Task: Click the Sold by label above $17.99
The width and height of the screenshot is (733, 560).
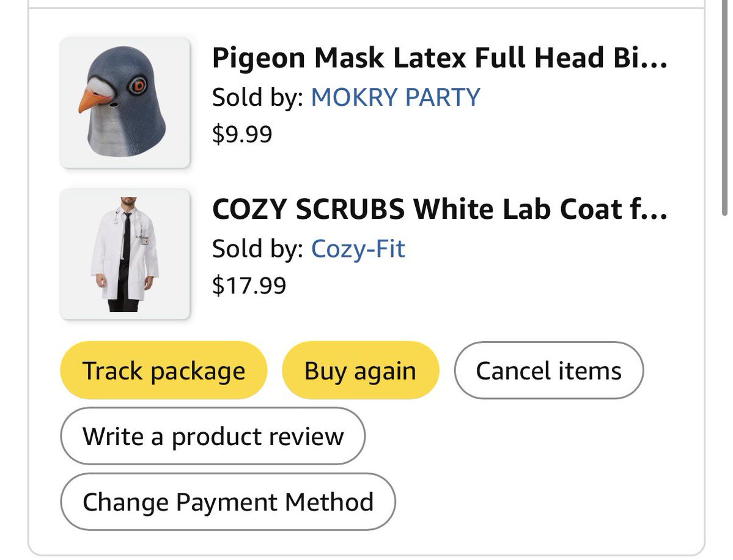Action: coord(258,249)
